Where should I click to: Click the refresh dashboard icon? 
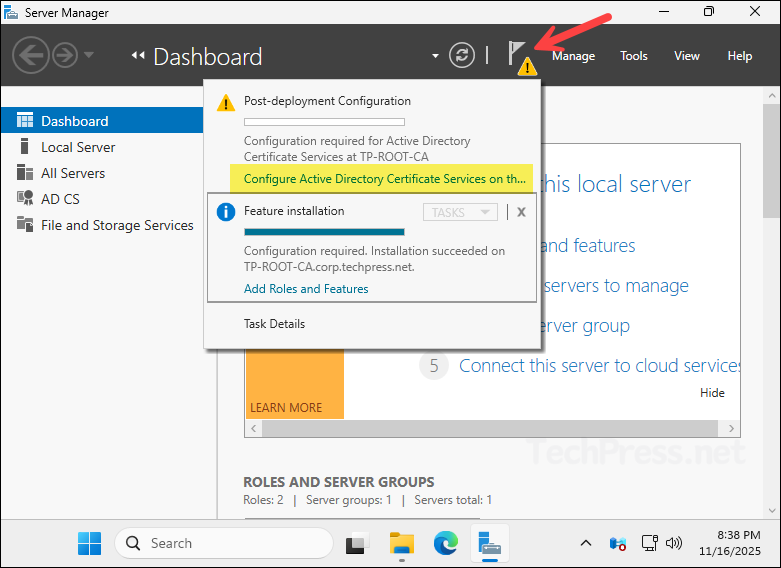[x=462, y=55]
